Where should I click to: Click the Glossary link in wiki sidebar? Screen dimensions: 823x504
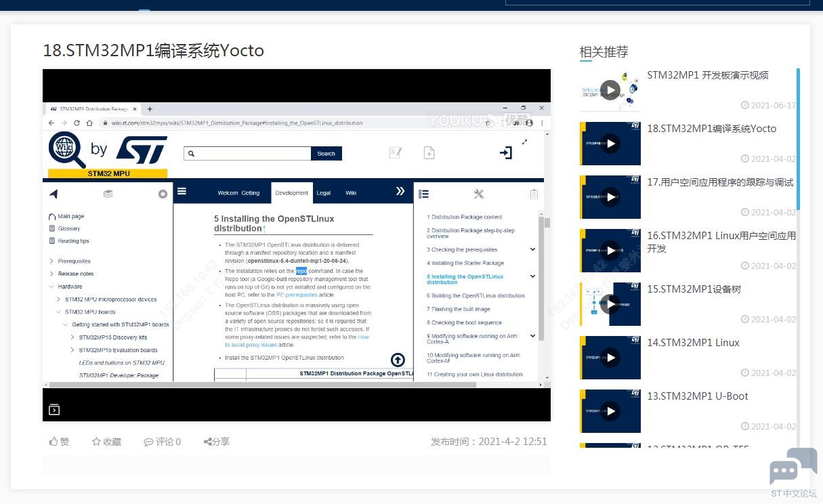[69, 228]
